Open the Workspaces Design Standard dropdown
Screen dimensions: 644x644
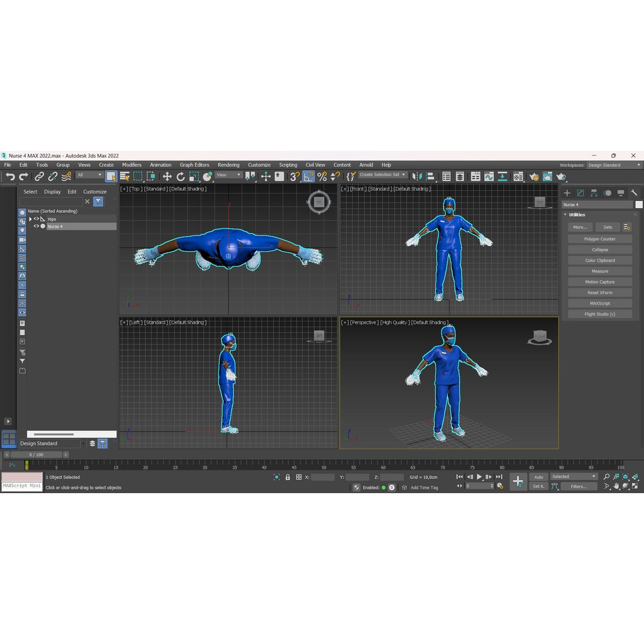pyautogui.click(x=614, y=165)
